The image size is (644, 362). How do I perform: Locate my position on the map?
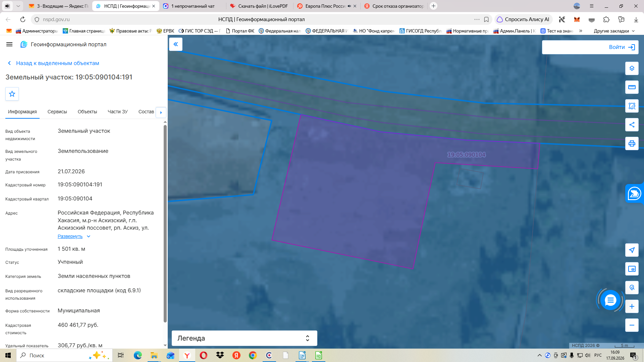pos(632,250)
